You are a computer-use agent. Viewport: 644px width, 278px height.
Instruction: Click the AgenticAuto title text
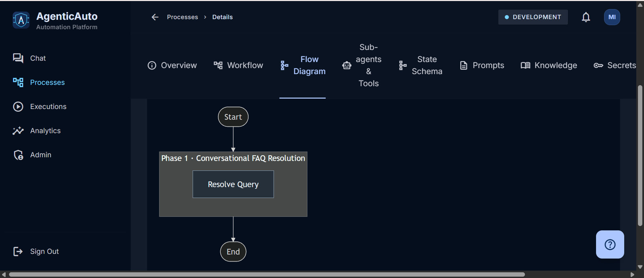[67, 16]
